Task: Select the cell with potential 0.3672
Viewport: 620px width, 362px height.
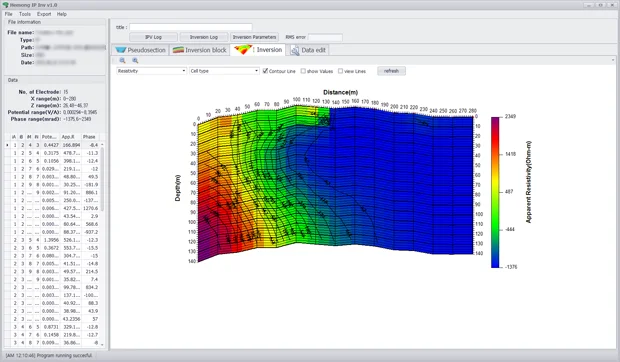Action: coord(50,248)
